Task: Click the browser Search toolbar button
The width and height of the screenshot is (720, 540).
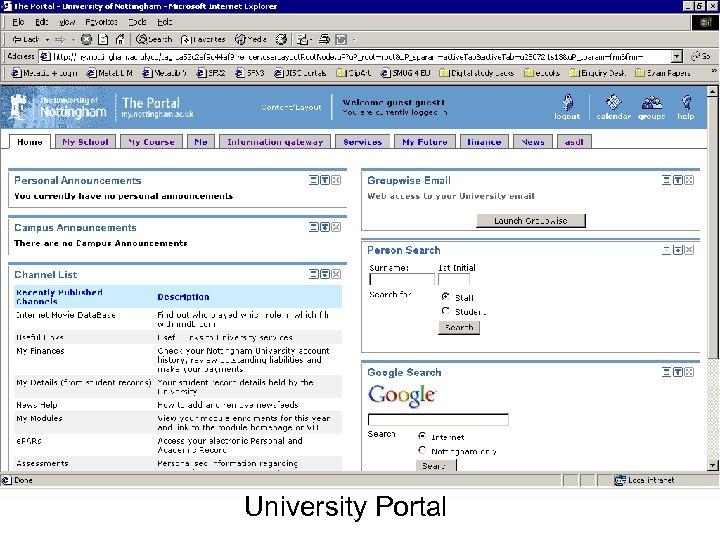Action: coord(154,39)
